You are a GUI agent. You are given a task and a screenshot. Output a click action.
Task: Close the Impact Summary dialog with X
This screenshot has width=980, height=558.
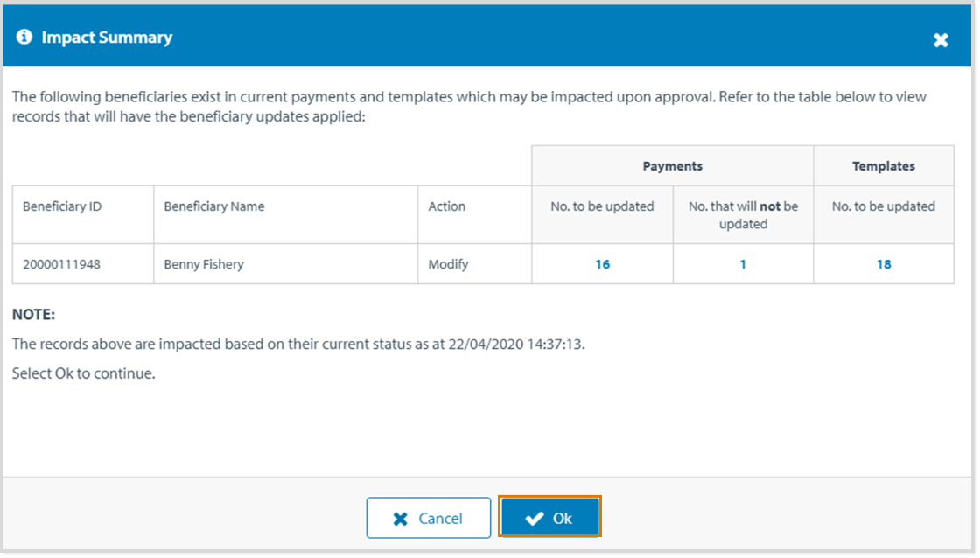(x=941, y=40)
